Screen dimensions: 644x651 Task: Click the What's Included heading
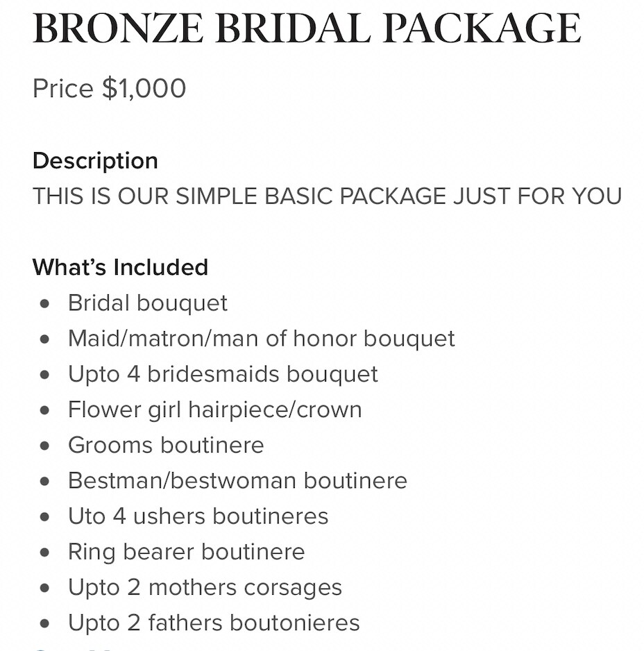121,267
